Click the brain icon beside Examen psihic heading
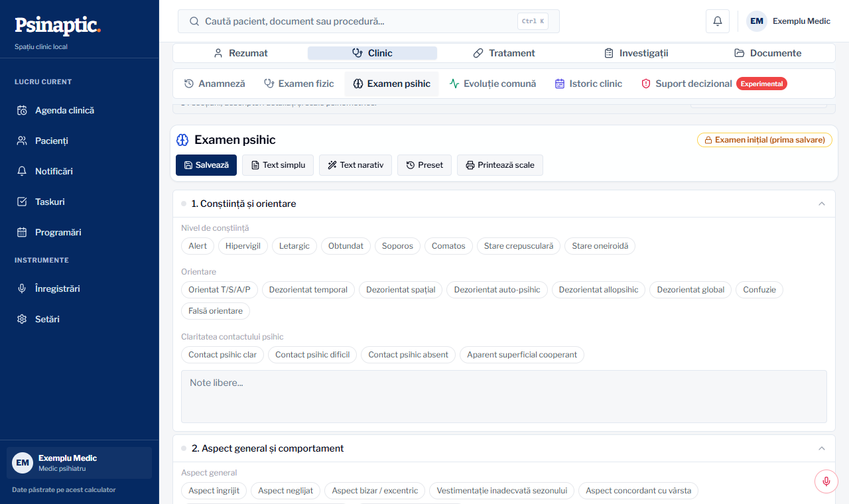This screenshot has height=504, width=849. tap(182, 140)
